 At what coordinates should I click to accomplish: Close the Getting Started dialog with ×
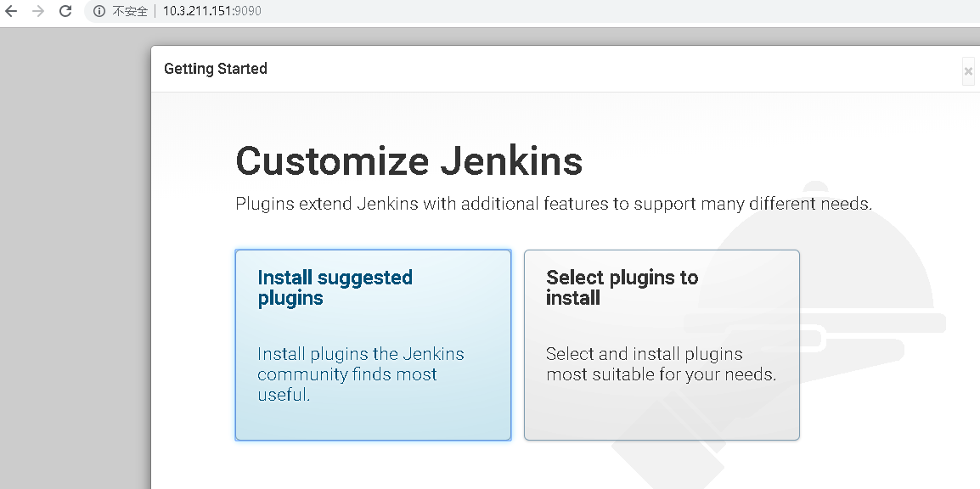coord(968,71)
